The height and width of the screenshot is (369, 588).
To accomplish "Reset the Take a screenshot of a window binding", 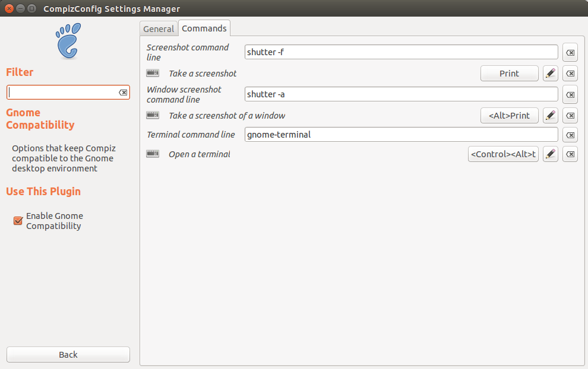I will [x=570, y=116].
